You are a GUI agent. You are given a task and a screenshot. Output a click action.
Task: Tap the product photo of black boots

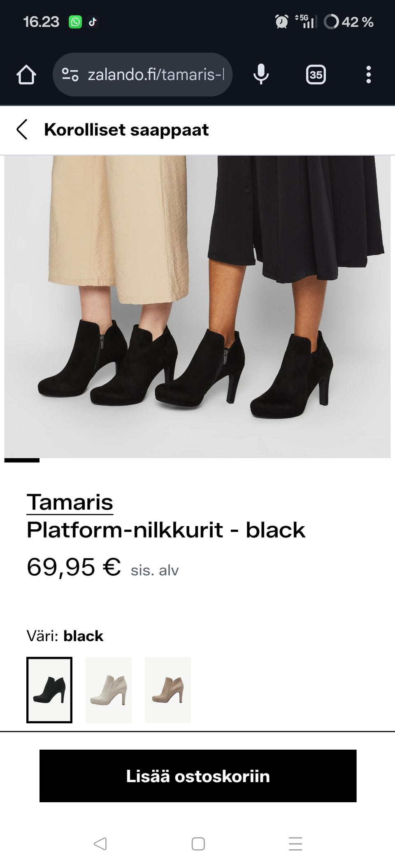[x=197, y=307]
